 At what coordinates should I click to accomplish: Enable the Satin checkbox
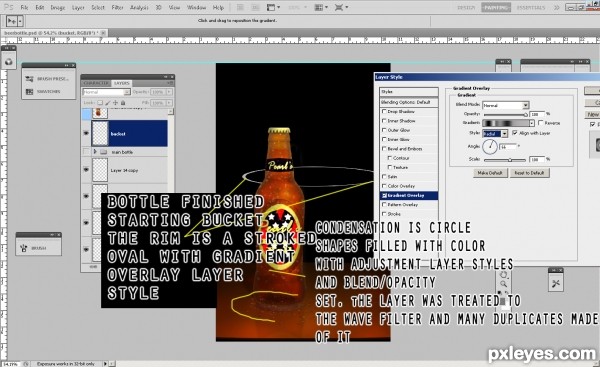[384, 176]
